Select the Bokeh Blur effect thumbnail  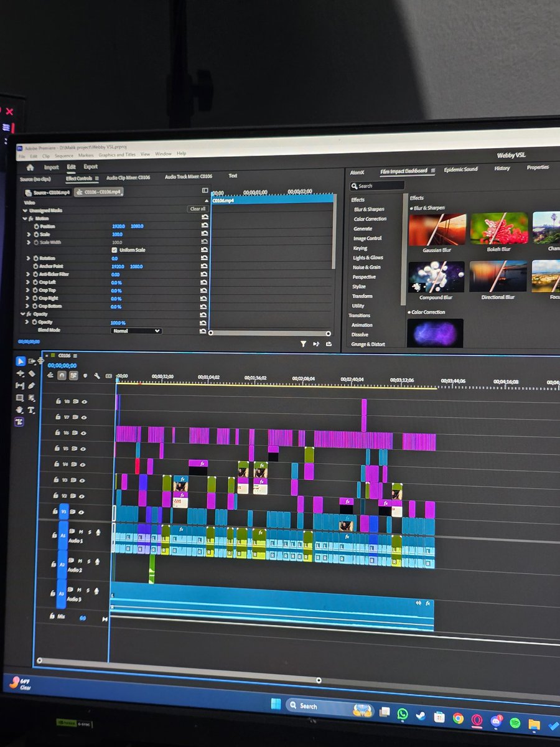498,228
